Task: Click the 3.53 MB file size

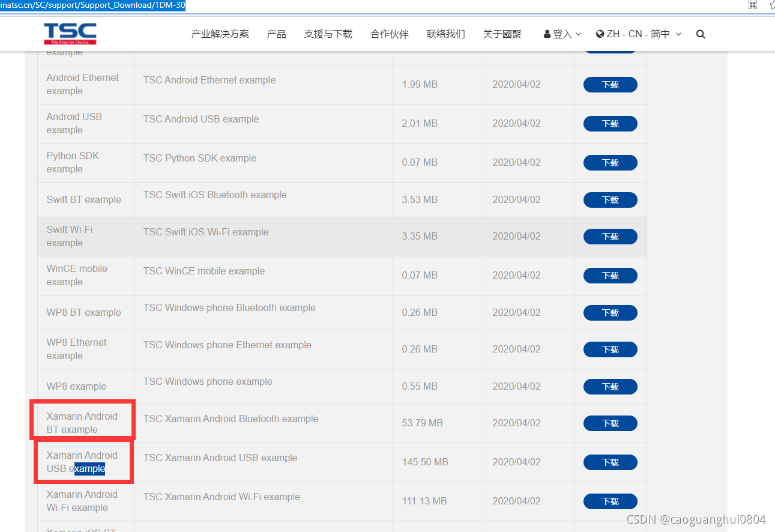Action: tap(420, 199)
